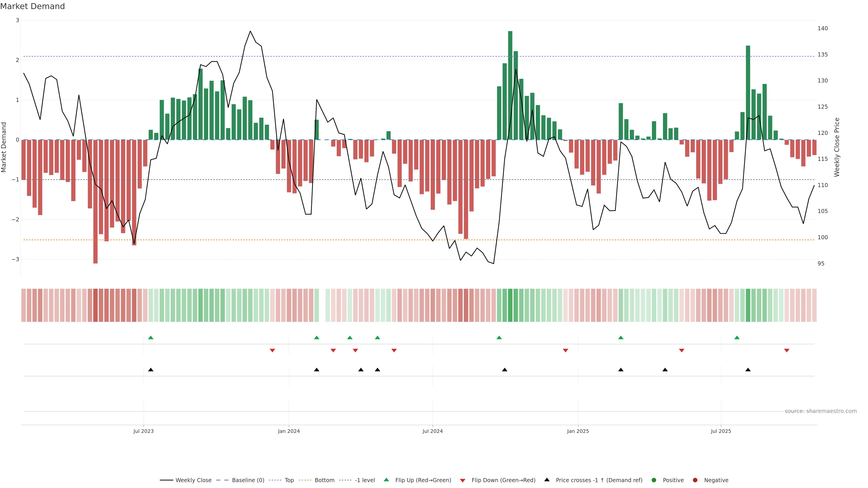This screenshot has height=488, width=868.
Task: Click first green flip-up marker near Jul 2023
Action: point(151,338)
